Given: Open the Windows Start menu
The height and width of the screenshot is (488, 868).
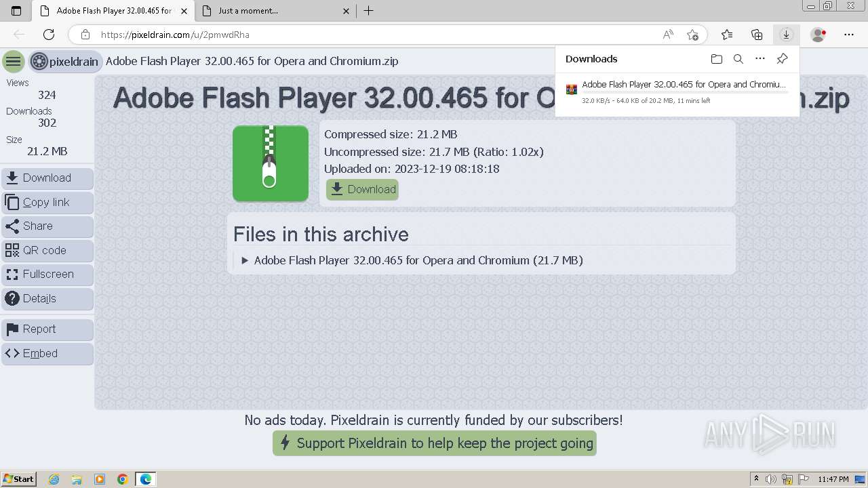Looking at the screenshot, I should [x=19, y=479].
